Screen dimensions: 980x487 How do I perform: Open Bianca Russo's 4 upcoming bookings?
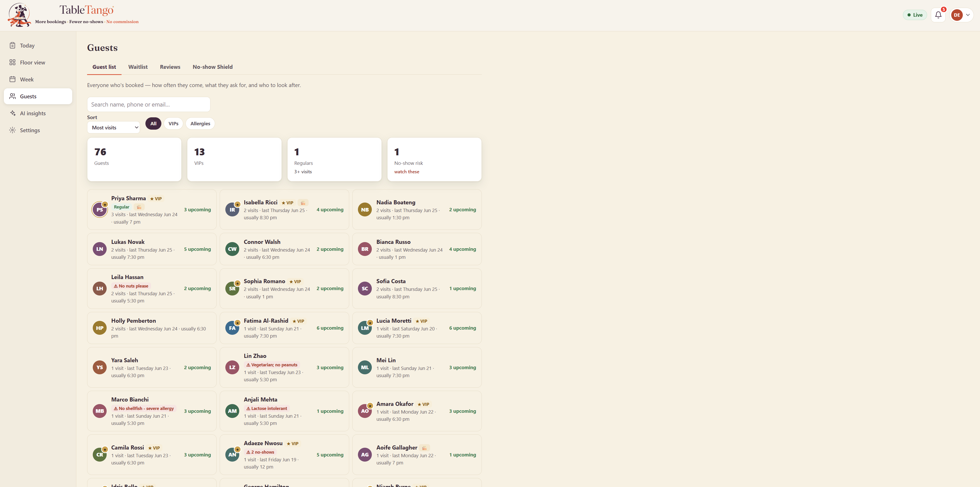tap(462, 249)
